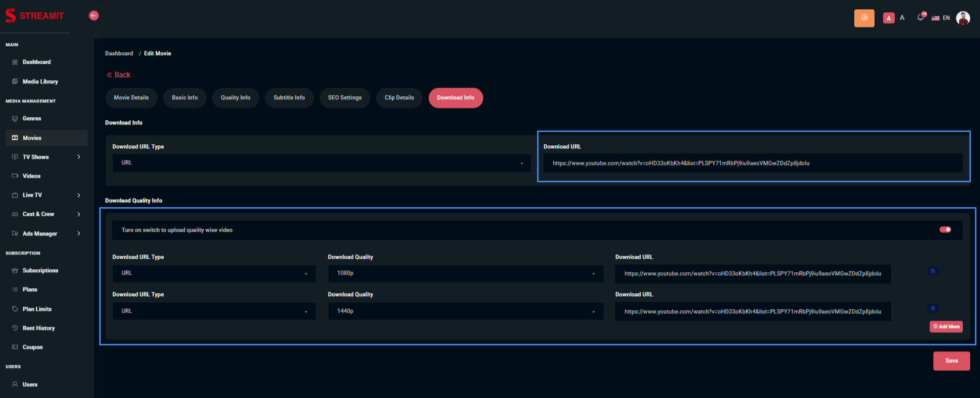Switch to the Subtitle Info tab

289,98
